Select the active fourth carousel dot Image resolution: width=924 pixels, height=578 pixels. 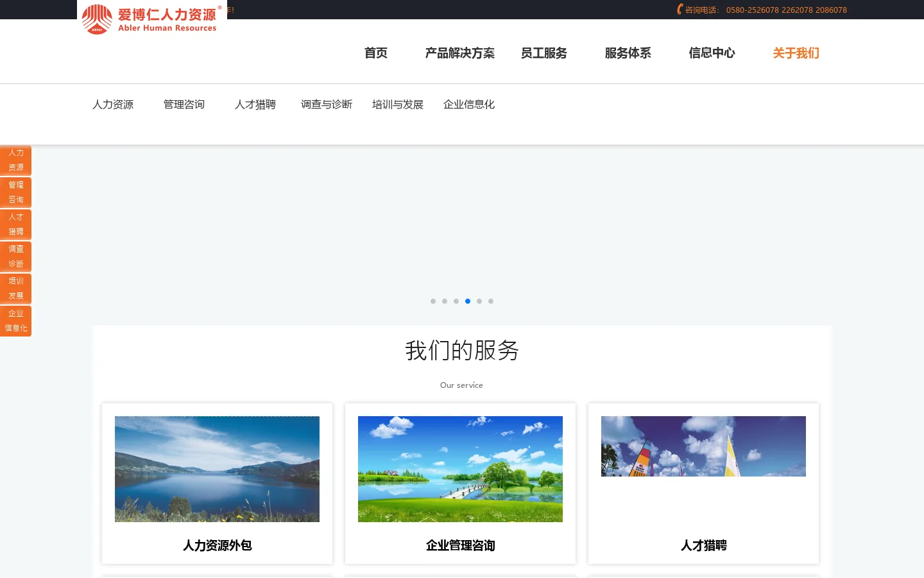click(468, 301)
